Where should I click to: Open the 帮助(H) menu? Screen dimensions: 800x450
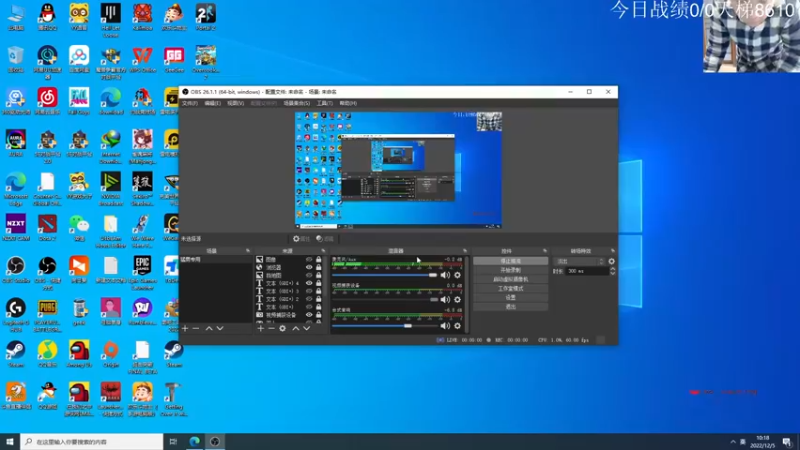click(x=348, y=103)
